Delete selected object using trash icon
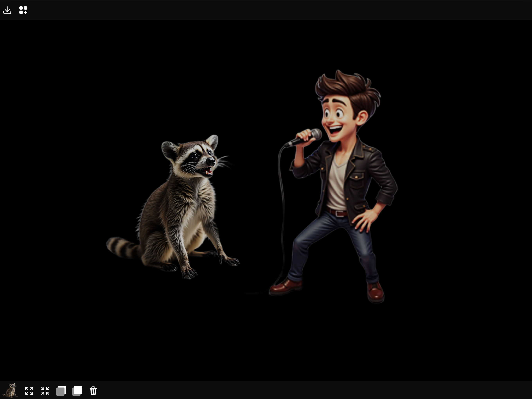 pyautogui.click(x=93, y=391)
